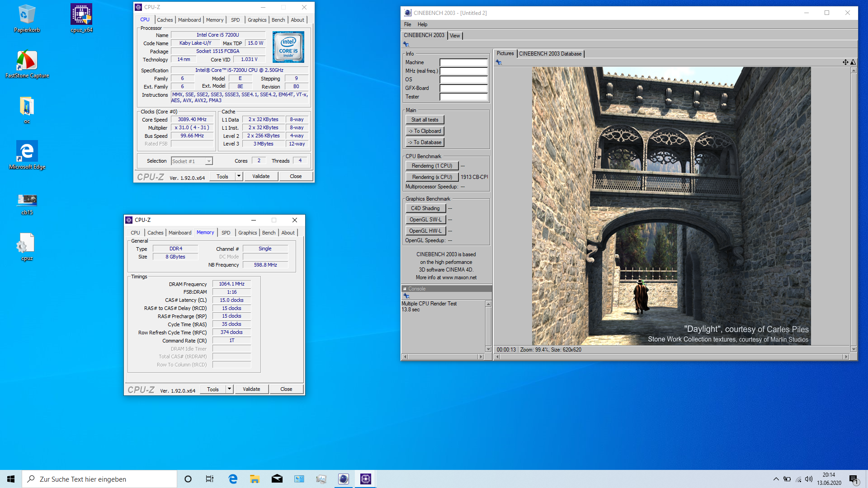Click Validate in the lower CPU-Z window

251,389
